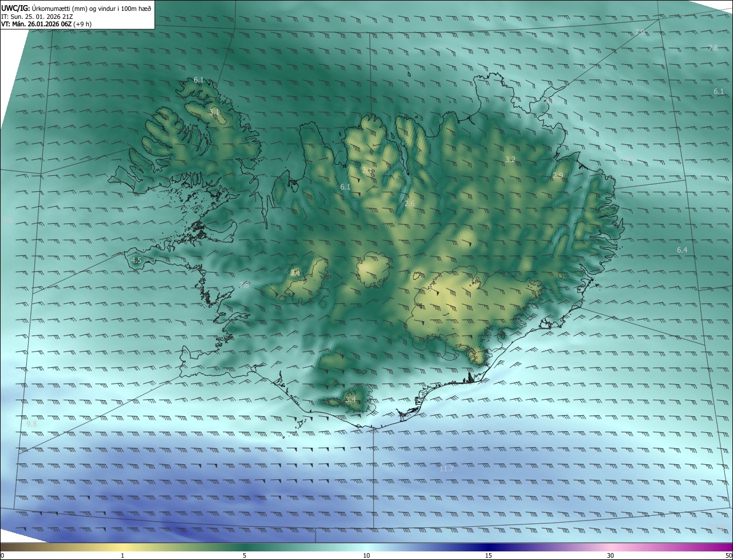Pick the green color band between 1 and 5
The image size is (733, 560).
tap(183, 547)
